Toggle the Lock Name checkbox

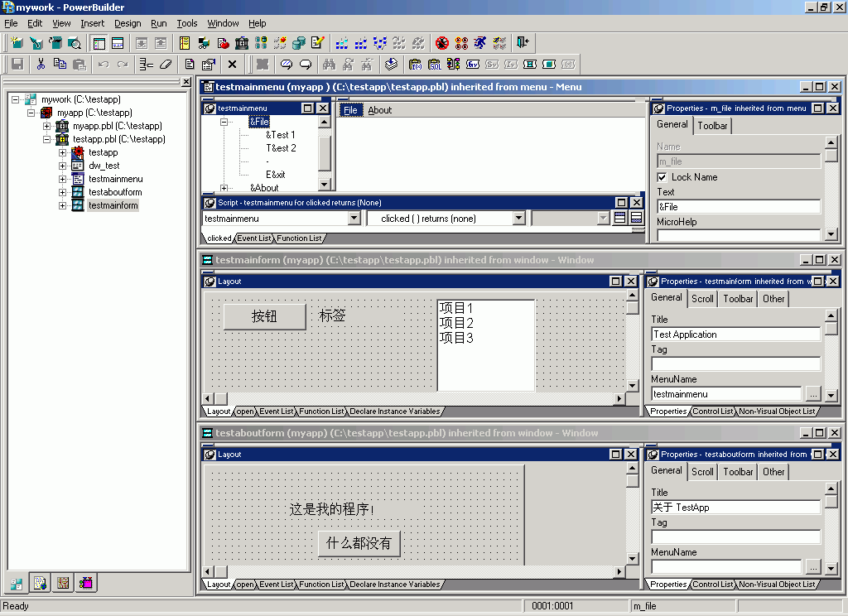pos(662,177)
